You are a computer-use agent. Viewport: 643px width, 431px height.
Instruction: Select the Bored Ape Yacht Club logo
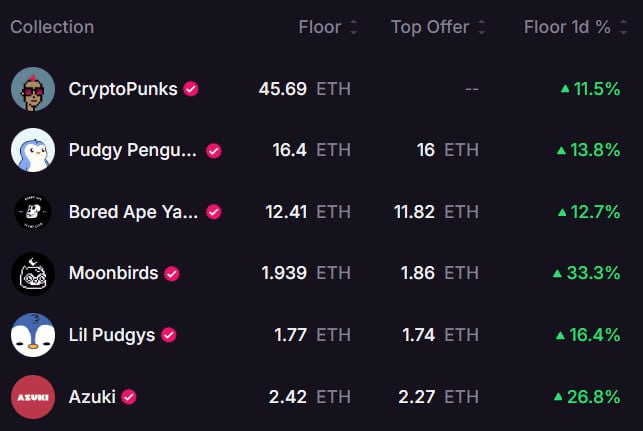point(33,212)
